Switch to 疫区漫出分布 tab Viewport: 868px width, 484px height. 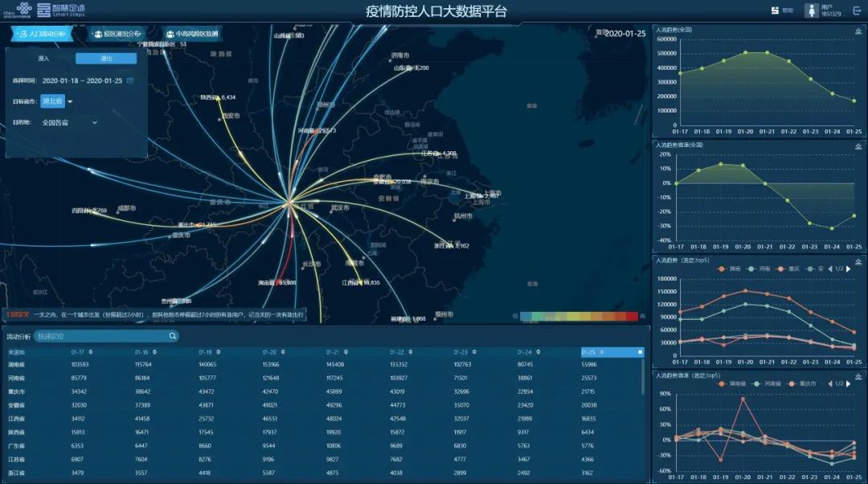coord(117,34)
